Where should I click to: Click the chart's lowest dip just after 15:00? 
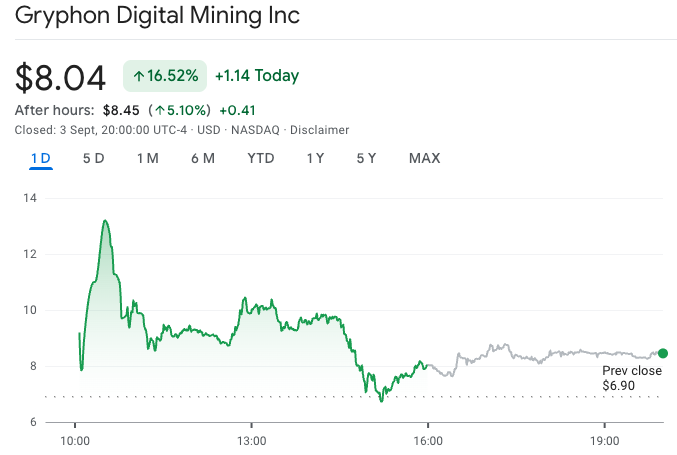click(x=381, y=400)
